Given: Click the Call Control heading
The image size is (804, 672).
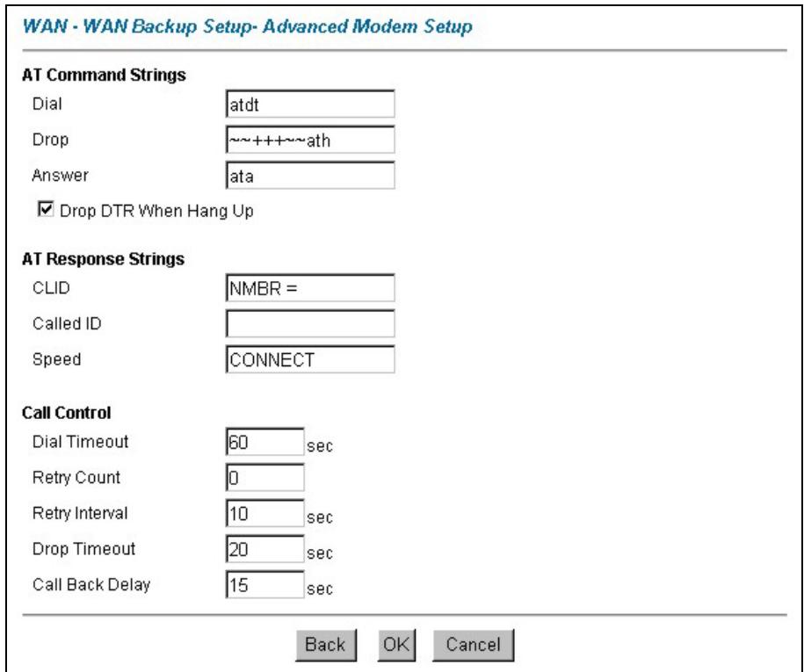Looking at the screenshot, I should (67, 413).
